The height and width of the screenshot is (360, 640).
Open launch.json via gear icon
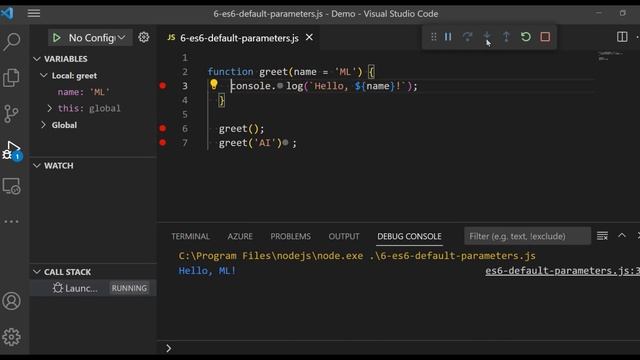pos(144,38)
